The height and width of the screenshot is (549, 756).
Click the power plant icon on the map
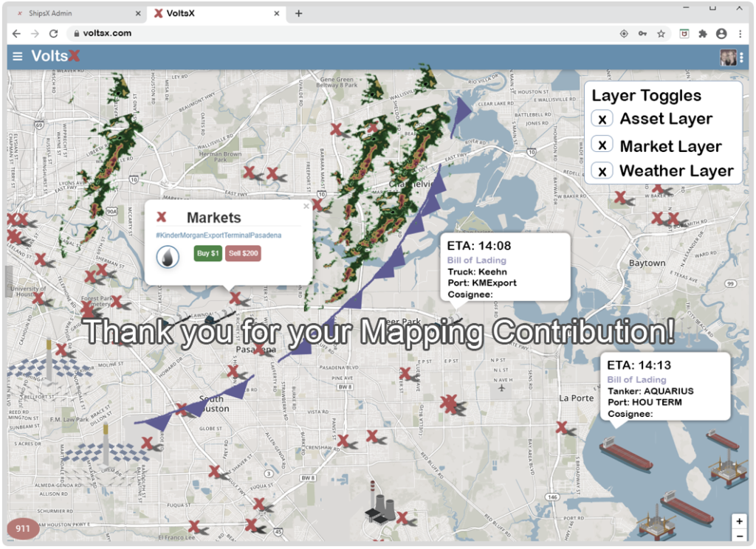pos(380,503)
